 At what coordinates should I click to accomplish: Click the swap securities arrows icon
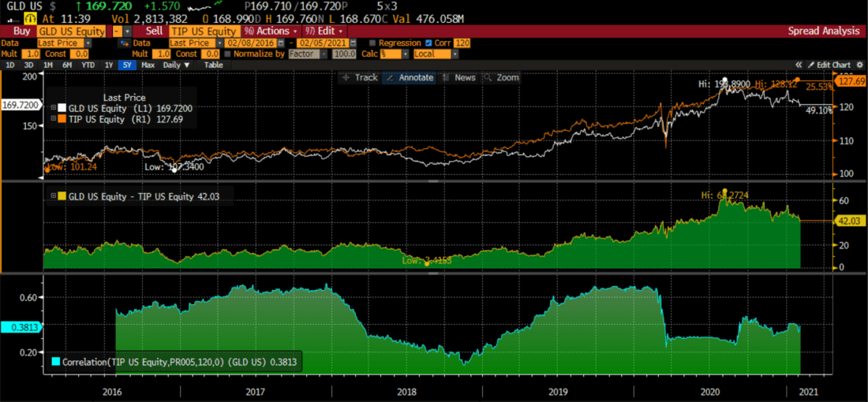pyautogui.click(x=123, y=43)
